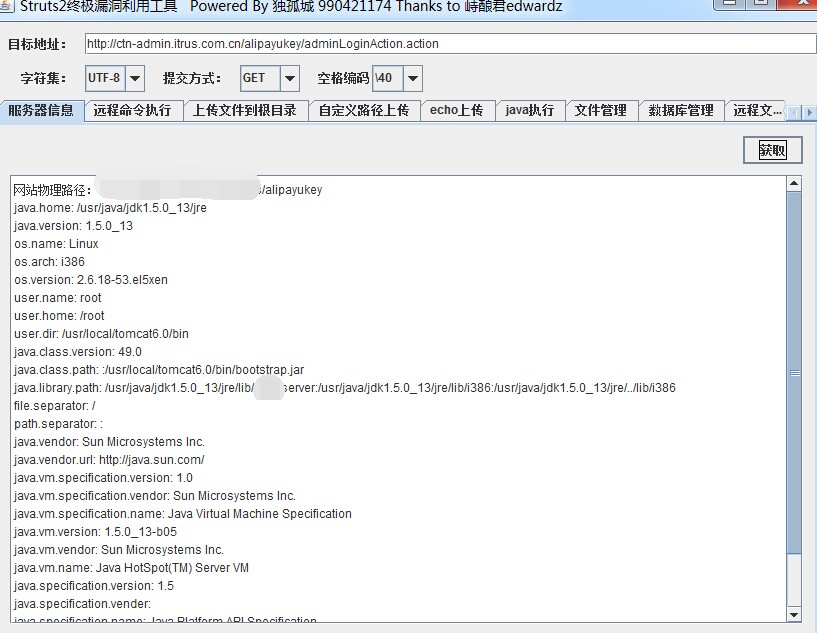The height and width of the screenshot is (633, 817).
Task: Open the java执行 tab
Action: coord(529,110)
